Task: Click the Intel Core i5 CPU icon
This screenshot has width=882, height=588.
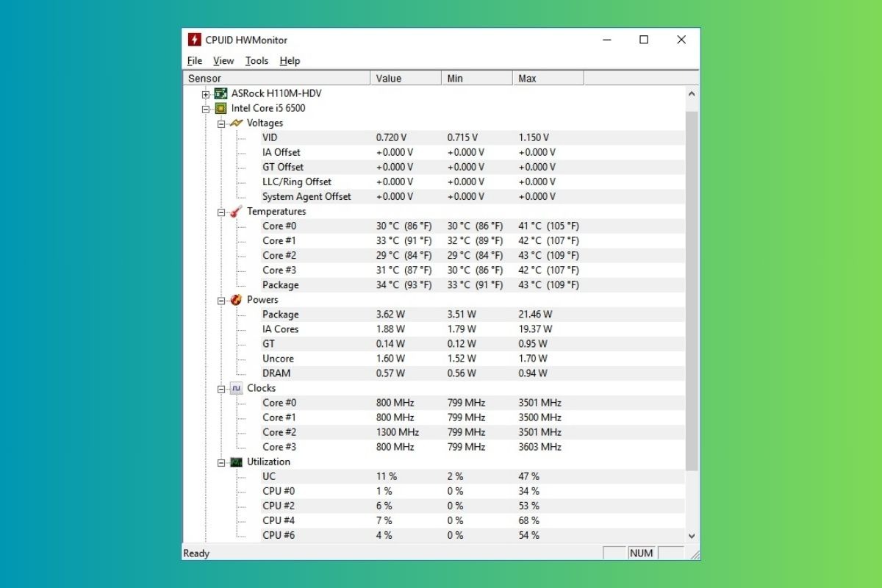Action: [220, 108]
